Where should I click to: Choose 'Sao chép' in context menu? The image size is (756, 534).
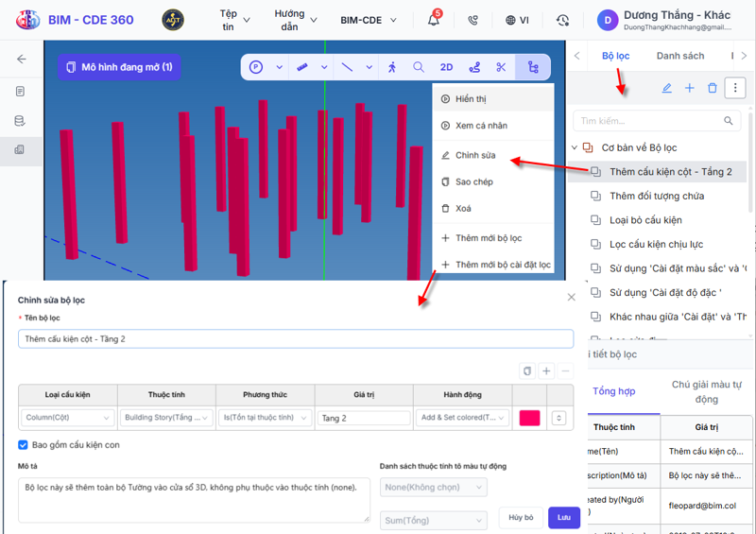tap(492, 181)
